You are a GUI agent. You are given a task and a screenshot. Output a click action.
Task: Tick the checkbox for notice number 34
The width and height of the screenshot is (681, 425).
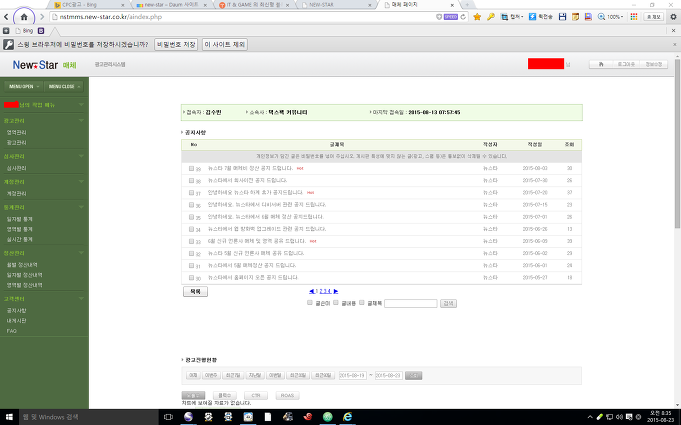point(191,229)
